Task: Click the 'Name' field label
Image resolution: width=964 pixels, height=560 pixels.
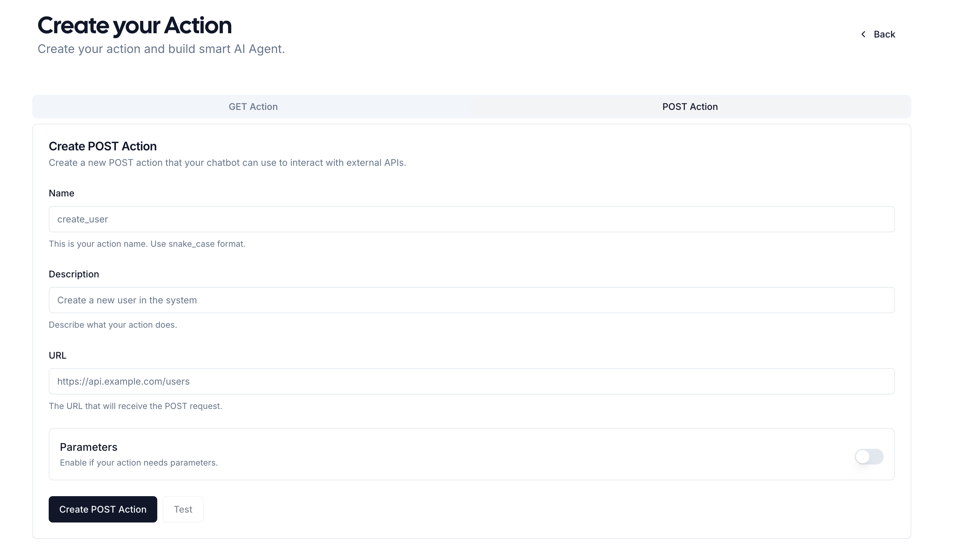Action: click(x=62, y=193)
